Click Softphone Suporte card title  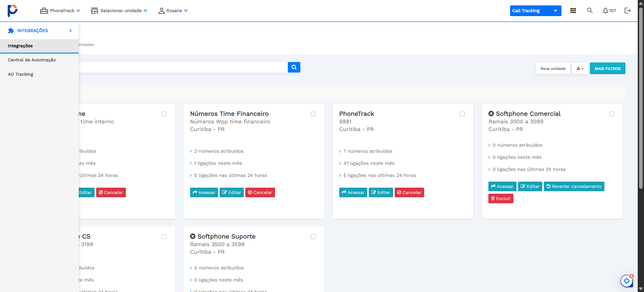pyautogui.click(x=226, y=236)
